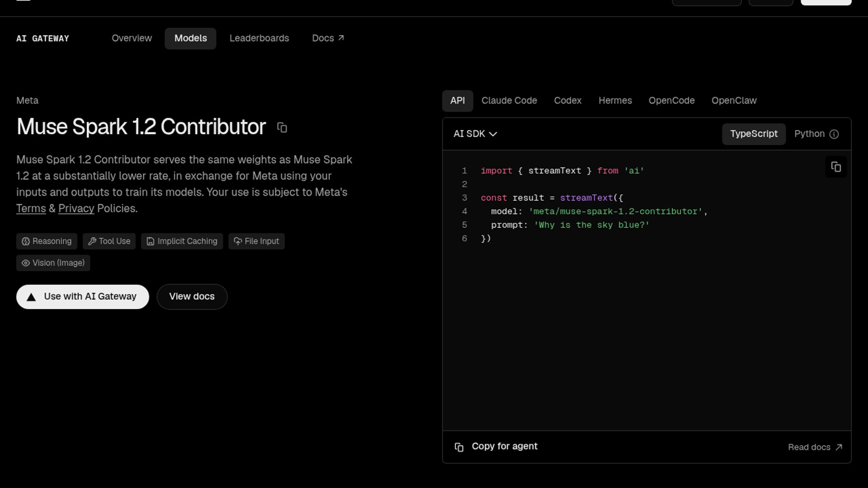Click the Tool Use wrench icon
The width and height of the screenshot is (868, 488).
(x=92, y=241)
